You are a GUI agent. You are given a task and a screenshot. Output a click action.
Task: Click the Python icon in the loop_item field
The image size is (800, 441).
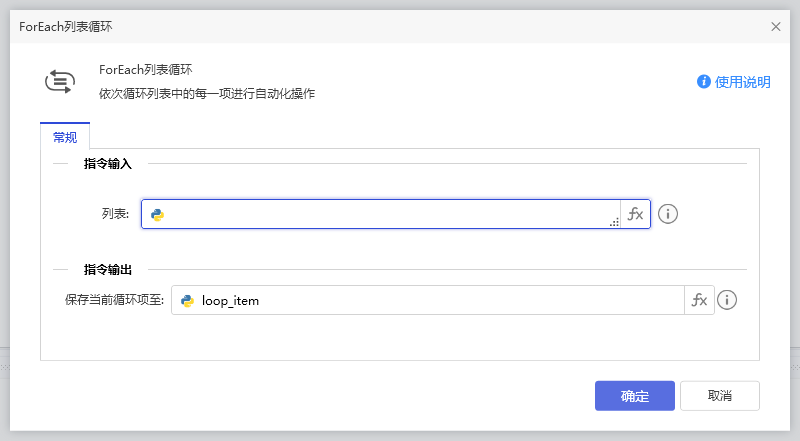(187, 300)
